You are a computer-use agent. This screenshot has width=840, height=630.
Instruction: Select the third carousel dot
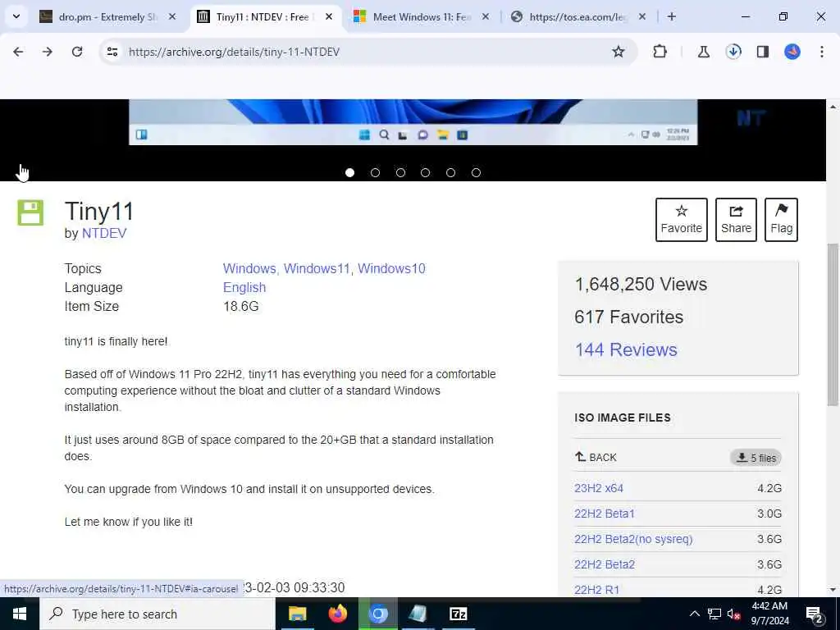click(400, 172)
